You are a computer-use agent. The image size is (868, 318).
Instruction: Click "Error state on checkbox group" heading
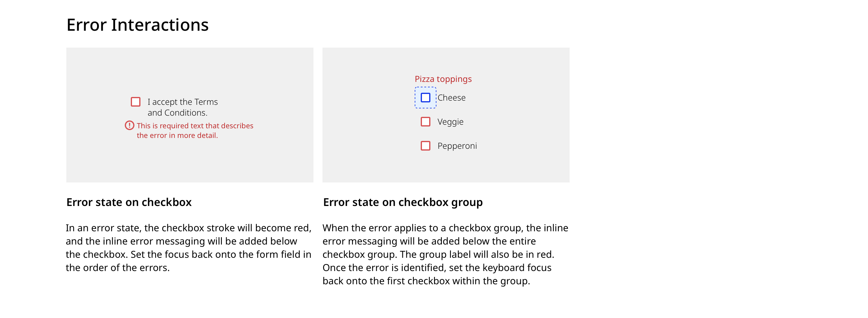tap(403, 202)
